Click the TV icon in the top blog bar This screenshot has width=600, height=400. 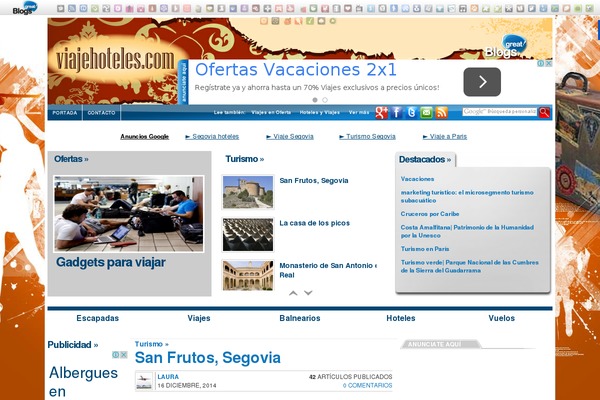359,8
